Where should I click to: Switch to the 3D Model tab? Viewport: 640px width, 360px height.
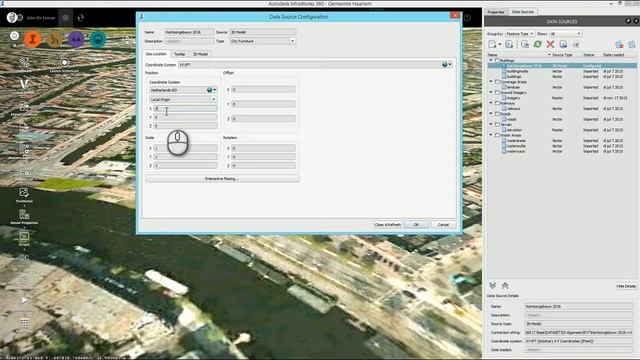200,54
